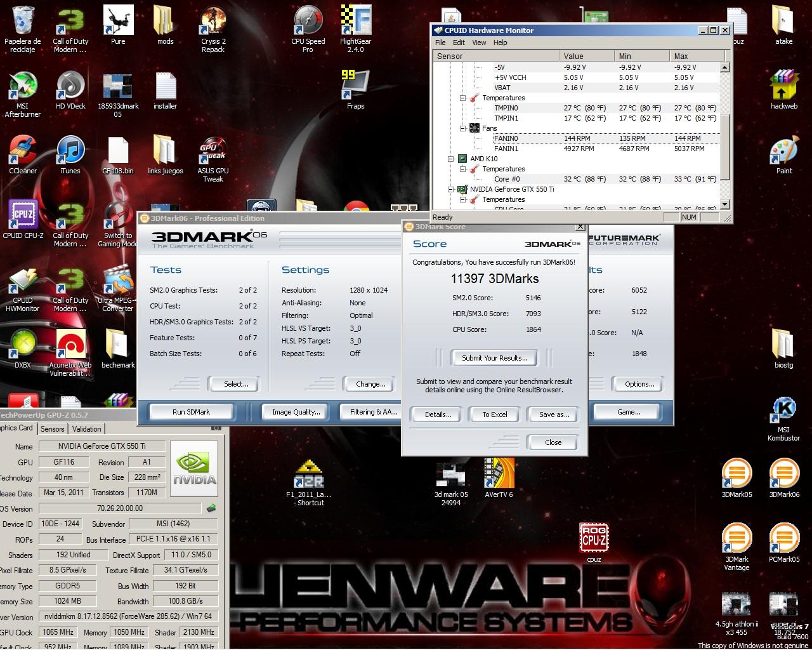Image resolution: width=812 pixels, height=650 pixels.
Task: Launch the Paint desktop shortcut
Action: pyautogui.click(x=784, y=155)
